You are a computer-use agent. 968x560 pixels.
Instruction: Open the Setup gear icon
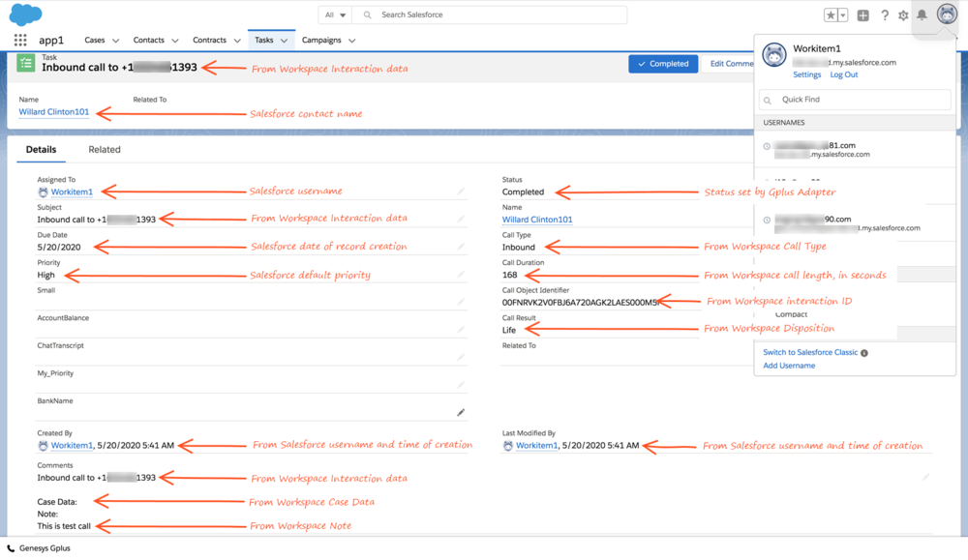pos(904,15)
